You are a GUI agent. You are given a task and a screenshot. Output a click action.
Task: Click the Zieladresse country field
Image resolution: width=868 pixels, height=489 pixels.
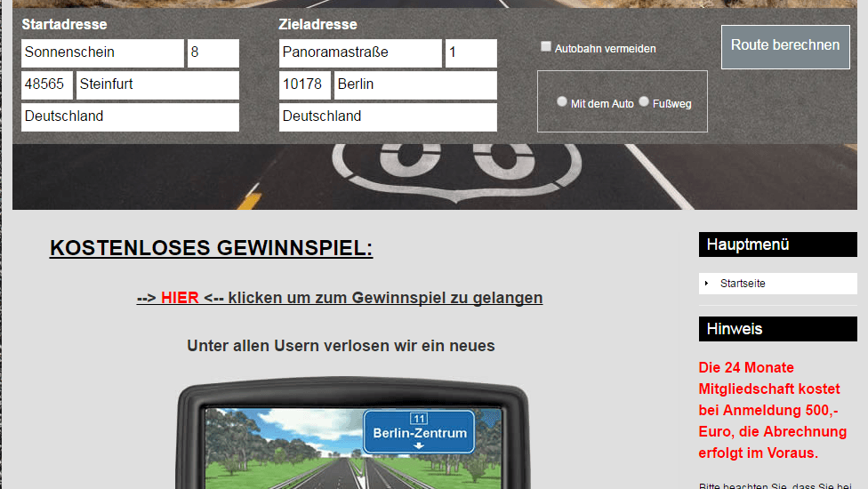[388, 117]
